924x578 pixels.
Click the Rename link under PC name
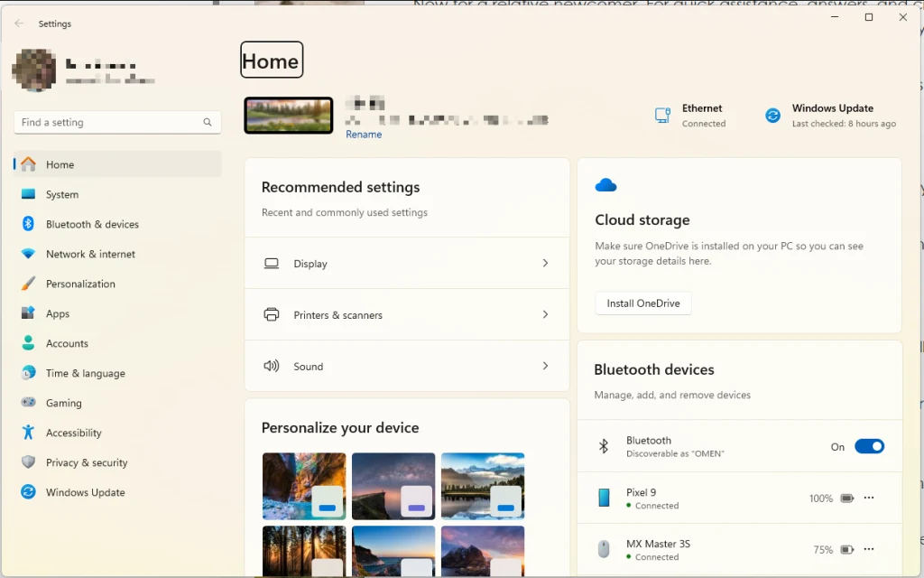(x=364, y=135)
